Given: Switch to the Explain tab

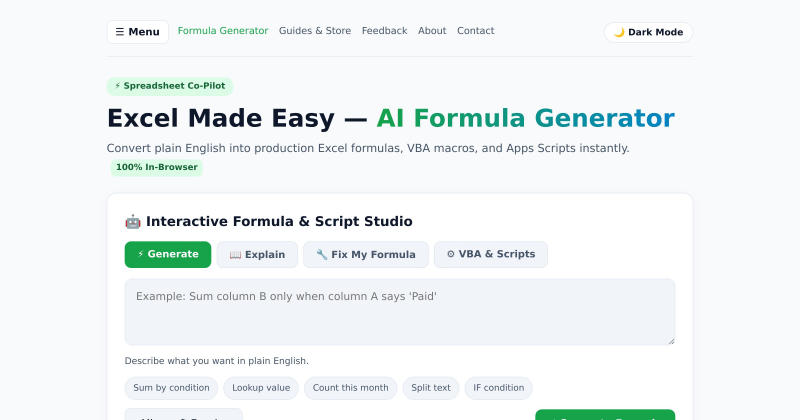Looking at the screenshot, I should (257, 254).
